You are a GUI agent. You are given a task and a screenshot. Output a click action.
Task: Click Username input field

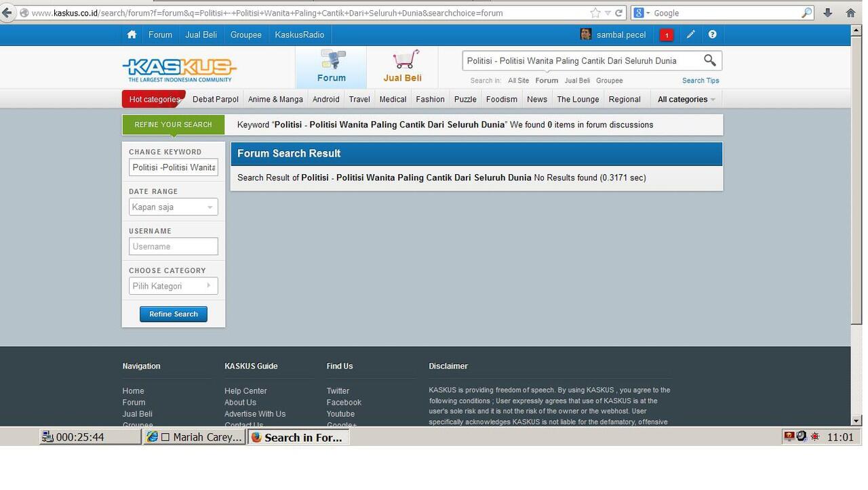point(174,247)
